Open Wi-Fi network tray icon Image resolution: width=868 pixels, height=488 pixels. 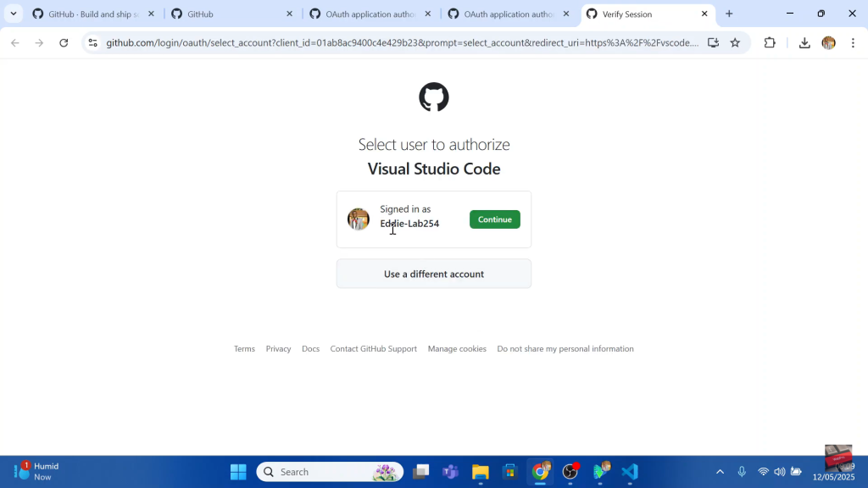click(764, 472)
